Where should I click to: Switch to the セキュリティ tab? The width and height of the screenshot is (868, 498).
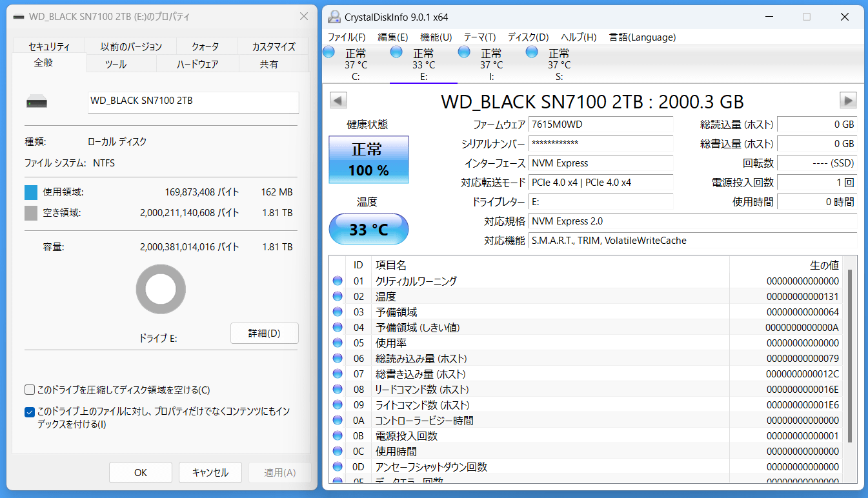(x=49, y=46)
